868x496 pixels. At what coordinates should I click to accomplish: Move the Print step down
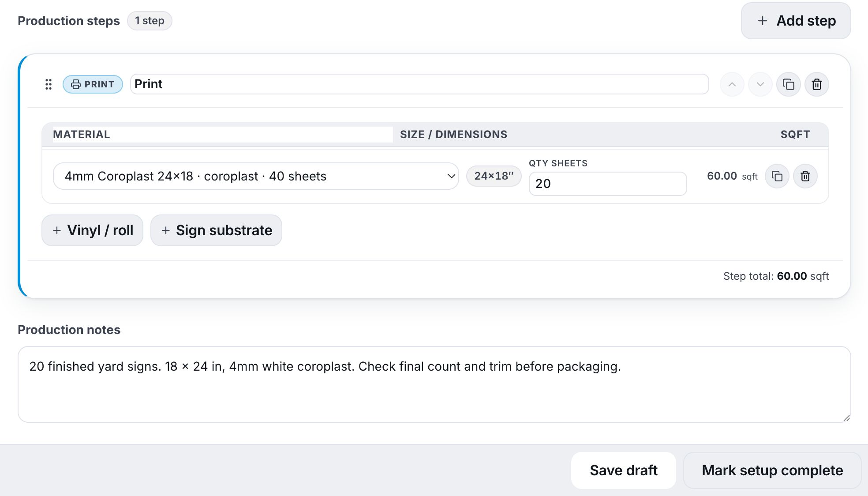coord(760,84)
